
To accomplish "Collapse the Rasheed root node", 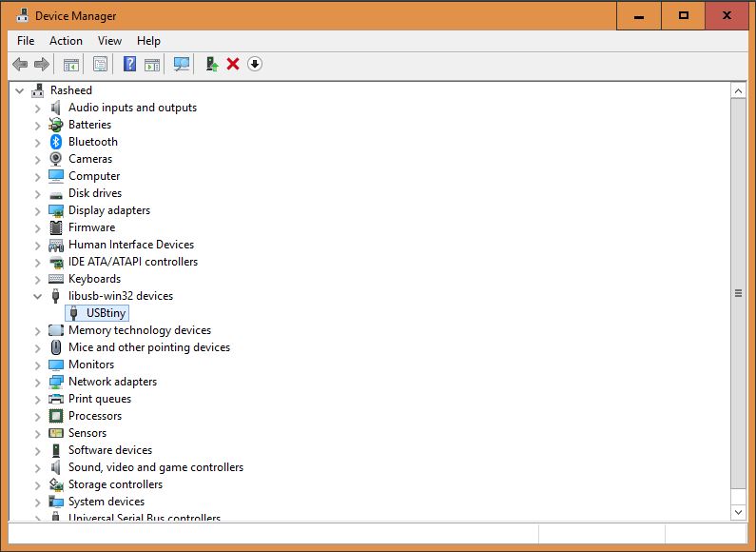I will click(x=20, y=90).
